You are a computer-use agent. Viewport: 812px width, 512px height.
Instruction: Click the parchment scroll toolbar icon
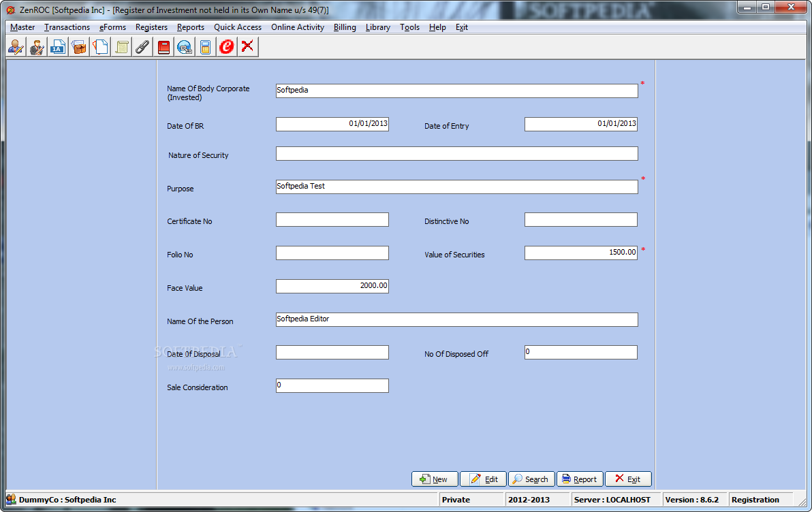122,47
